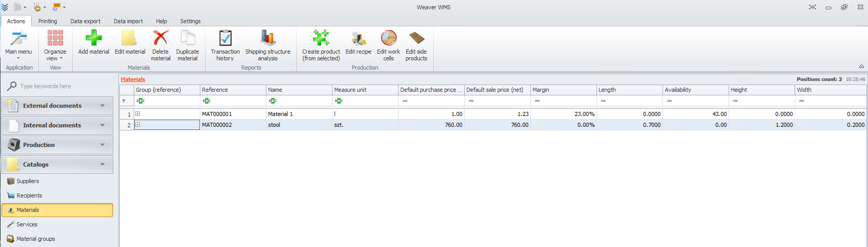Click the Duplicate material icon
The width and height of the screenshot is (868, 247).
187,38
